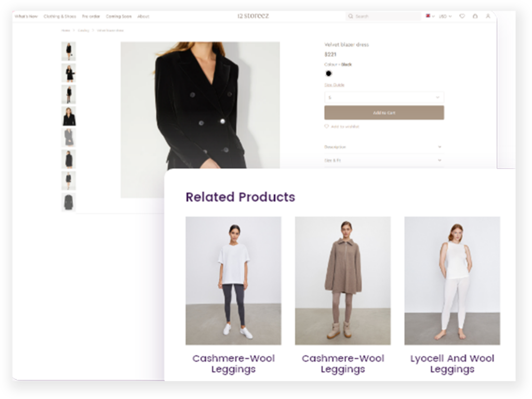Select the Pre order menu item
Screen dimensions: 532x399
point(90,16)
